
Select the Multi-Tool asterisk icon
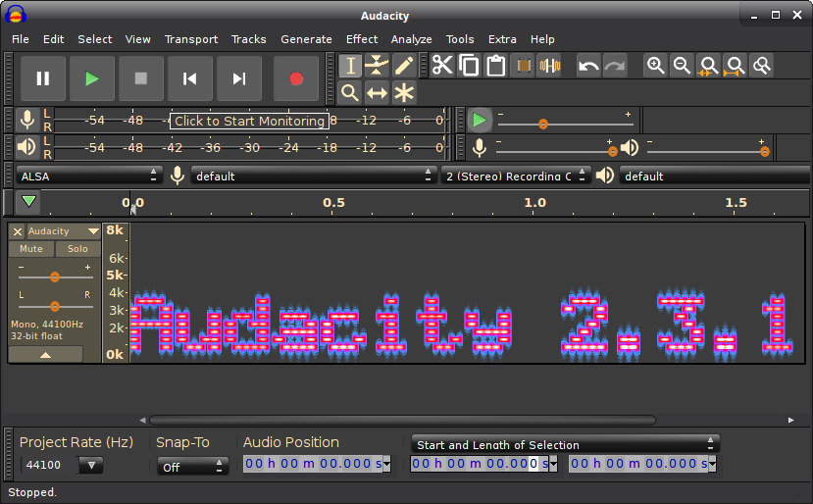pos(404,93)
